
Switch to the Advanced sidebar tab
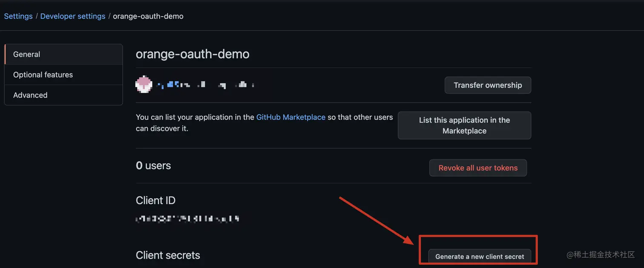point(63,95)
